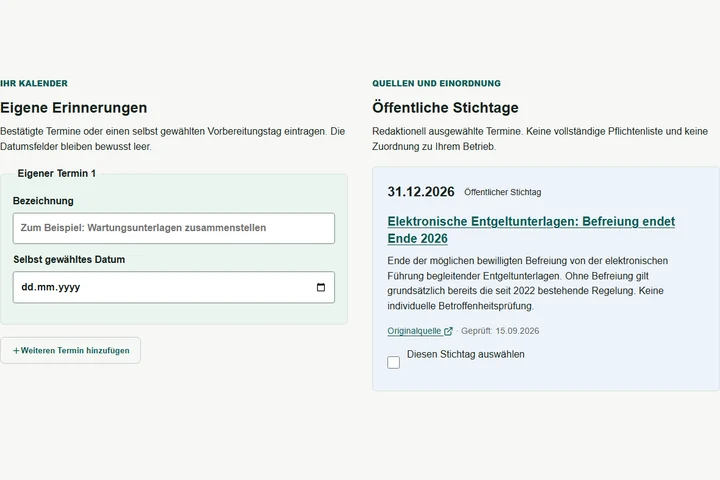720x480 pixels.
Task: Click the 'Selbst gewähltes Datum' label
Action: (x=69, y=260)
